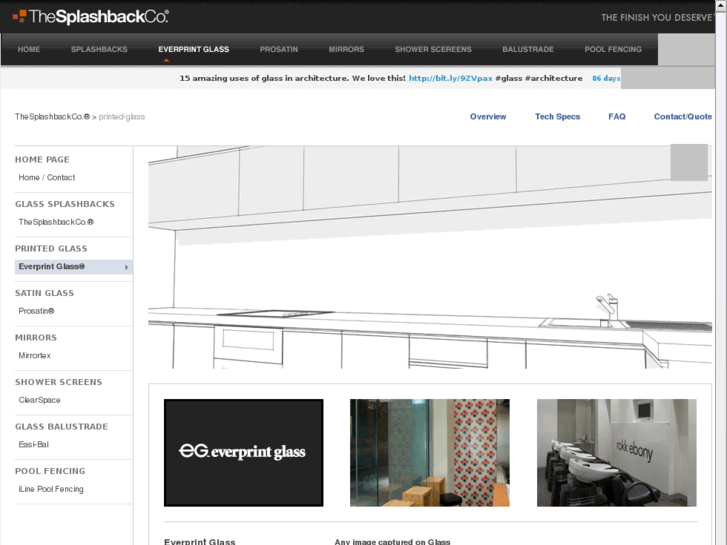Click the Everprint Glass sidebar arrow
Viewport: 727px width, 545px height.
pyautogui.click(x=126, y=267)
